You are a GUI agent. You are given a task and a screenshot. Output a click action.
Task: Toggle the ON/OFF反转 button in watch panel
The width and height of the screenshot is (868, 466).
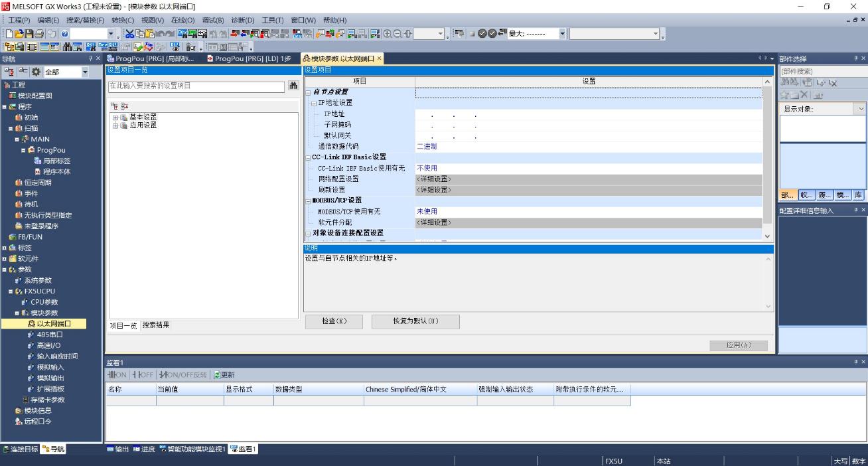(x=182, y=375)
